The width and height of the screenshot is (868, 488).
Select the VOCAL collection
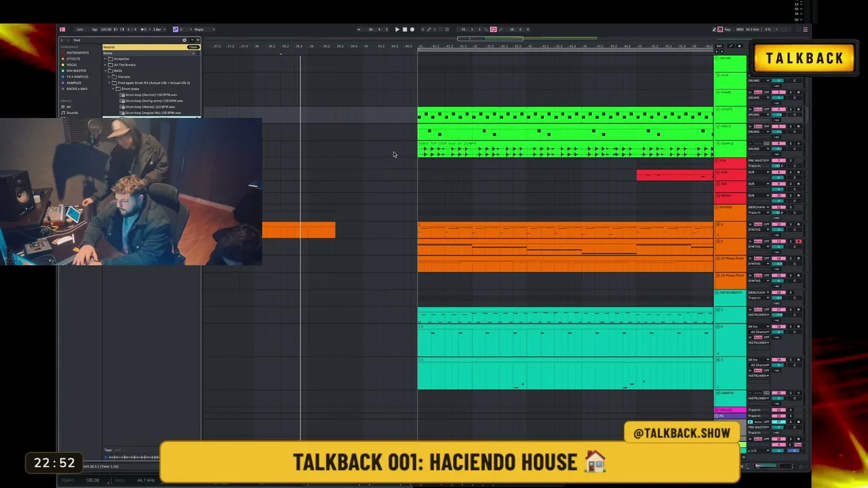pos(71,65)
